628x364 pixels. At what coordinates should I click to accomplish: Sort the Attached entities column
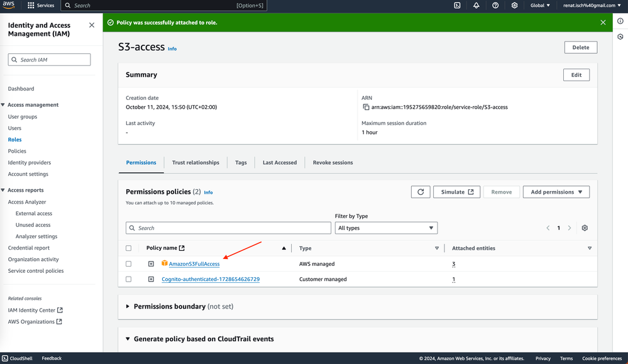[x=590, y=248]
